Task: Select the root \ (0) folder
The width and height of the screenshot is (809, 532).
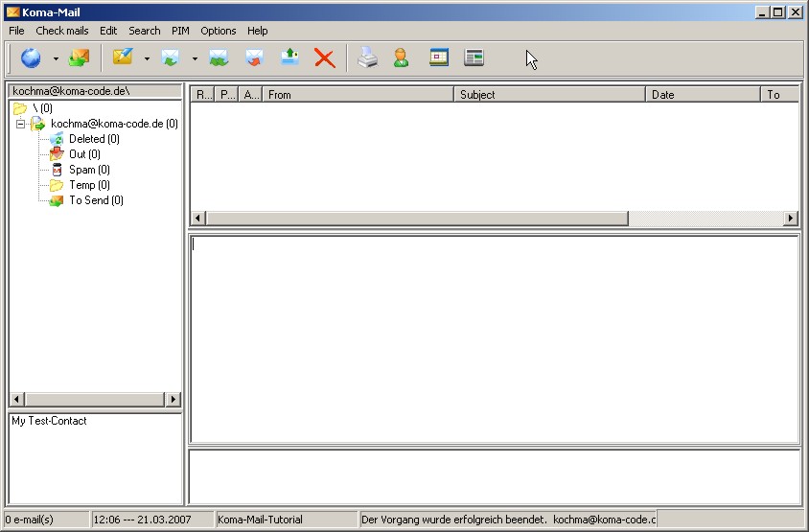Action: click(x=42, y=108)
